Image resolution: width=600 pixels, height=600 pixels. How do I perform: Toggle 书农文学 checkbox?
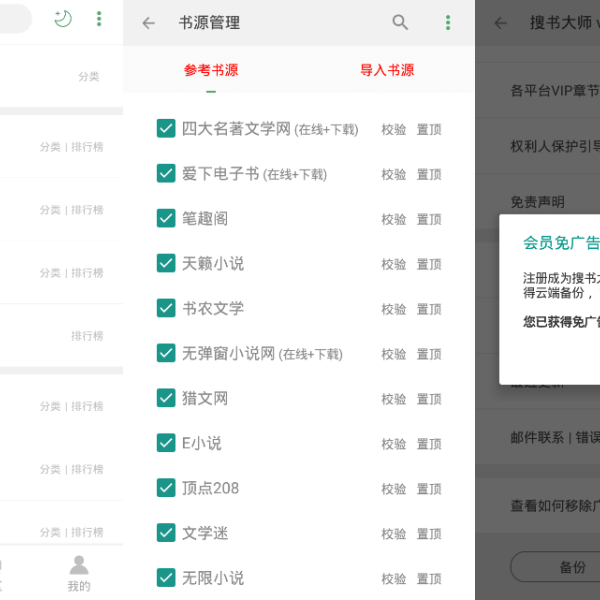(166, 308)
